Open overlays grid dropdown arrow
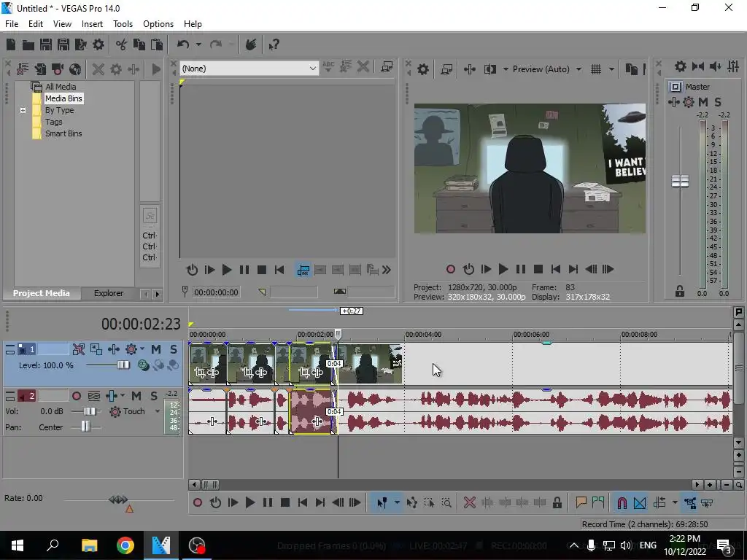The height and width of the screenshot is (560, 747). click(x=611, y=69)
